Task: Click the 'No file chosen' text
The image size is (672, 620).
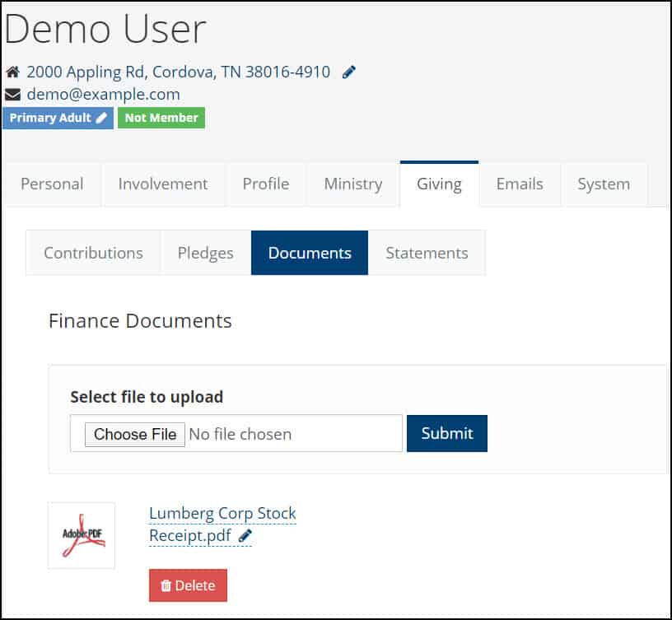Action: coord(240,435)
